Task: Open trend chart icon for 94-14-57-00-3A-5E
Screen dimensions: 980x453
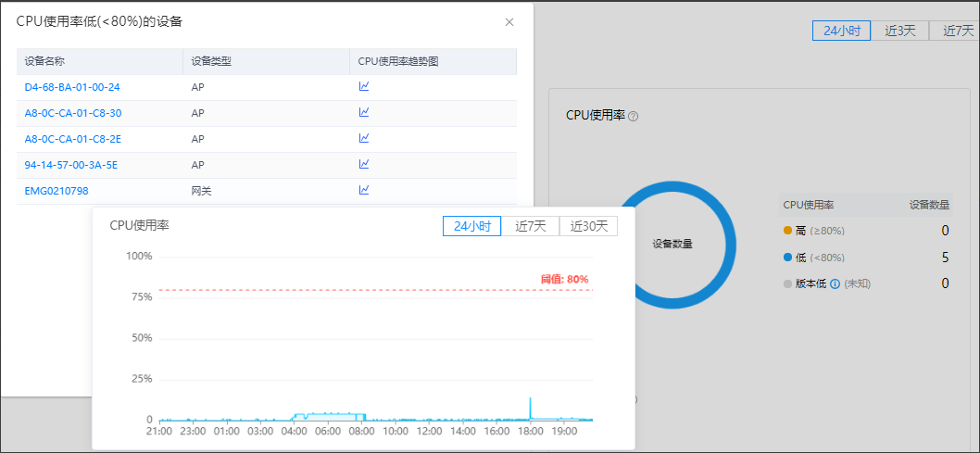Action: pos(364,165)
